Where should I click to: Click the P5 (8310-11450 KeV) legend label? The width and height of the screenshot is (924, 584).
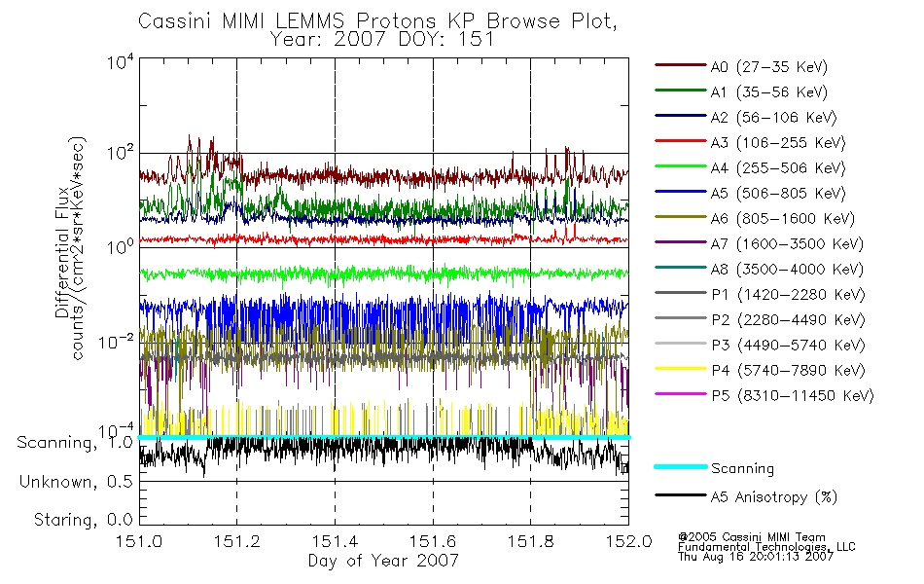pos(793,396)
